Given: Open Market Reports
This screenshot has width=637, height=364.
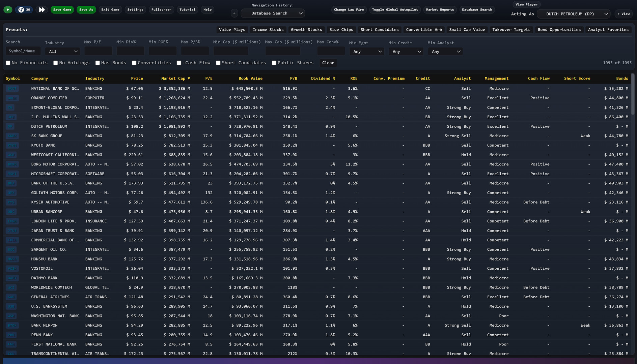Looking at the screenshot, I should tap(440, 9).
